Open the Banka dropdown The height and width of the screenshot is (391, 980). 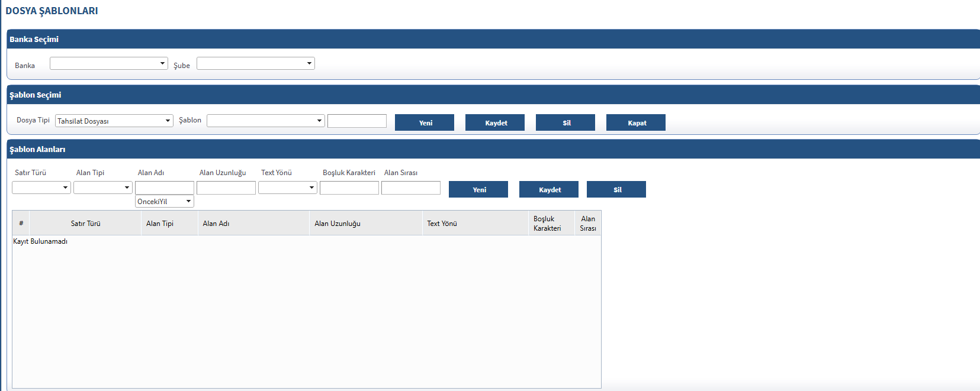pos(108,63)
